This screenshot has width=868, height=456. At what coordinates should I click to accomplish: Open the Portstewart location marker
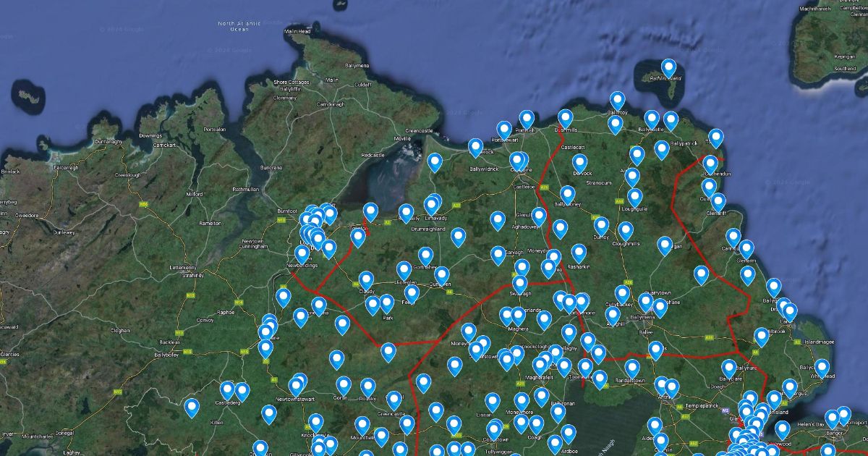click(x=504, y=131)
